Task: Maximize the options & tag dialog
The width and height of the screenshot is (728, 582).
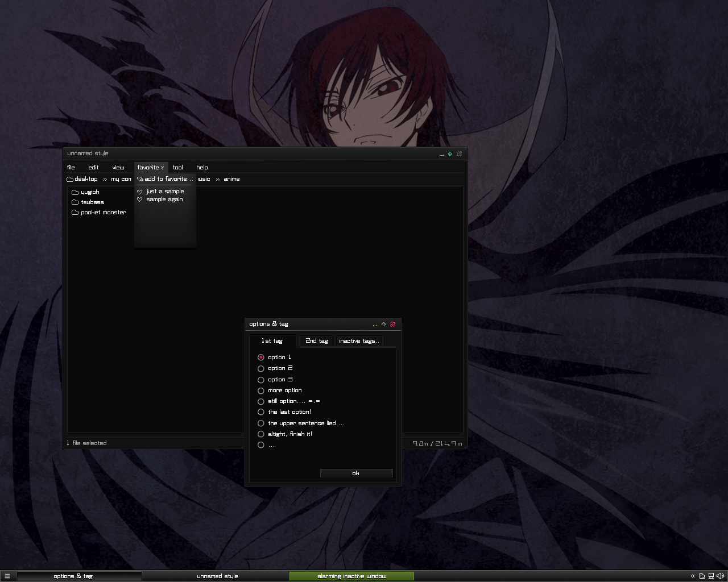Action: pyautogui.click(x=383, y=324)
